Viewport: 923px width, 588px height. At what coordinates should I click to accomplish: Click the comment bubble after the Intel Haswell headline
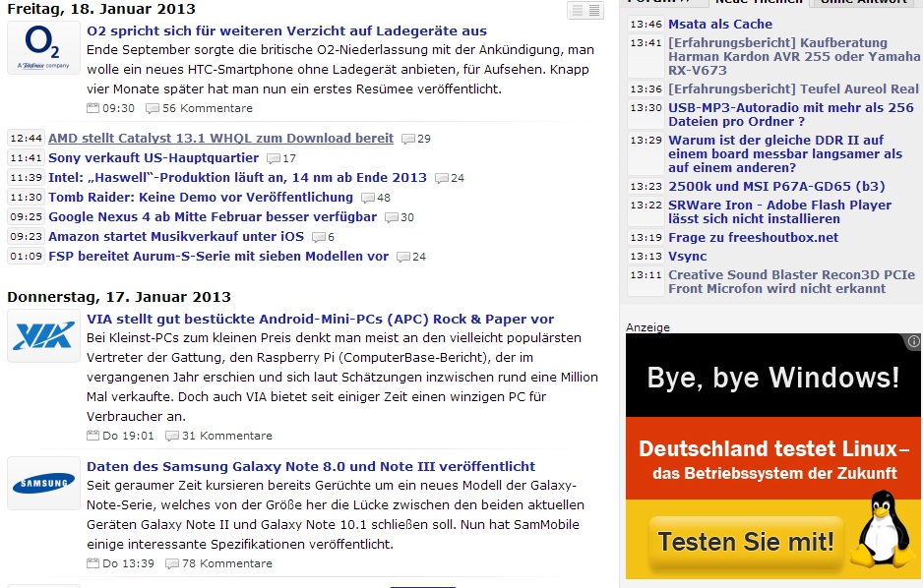click(442, 178)
